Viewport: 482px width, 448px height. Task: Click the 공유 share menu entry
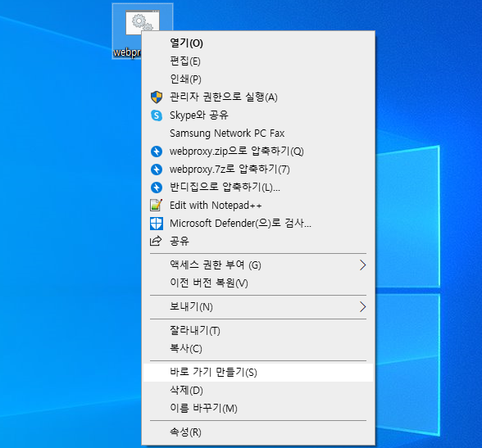click(258, 241)
